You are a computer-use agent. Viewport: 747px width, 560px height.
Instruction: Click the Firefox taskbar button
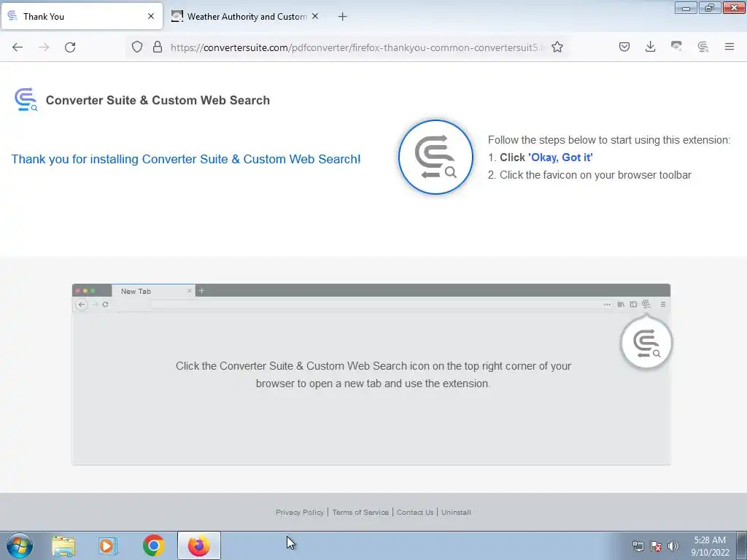coord(199,545)
